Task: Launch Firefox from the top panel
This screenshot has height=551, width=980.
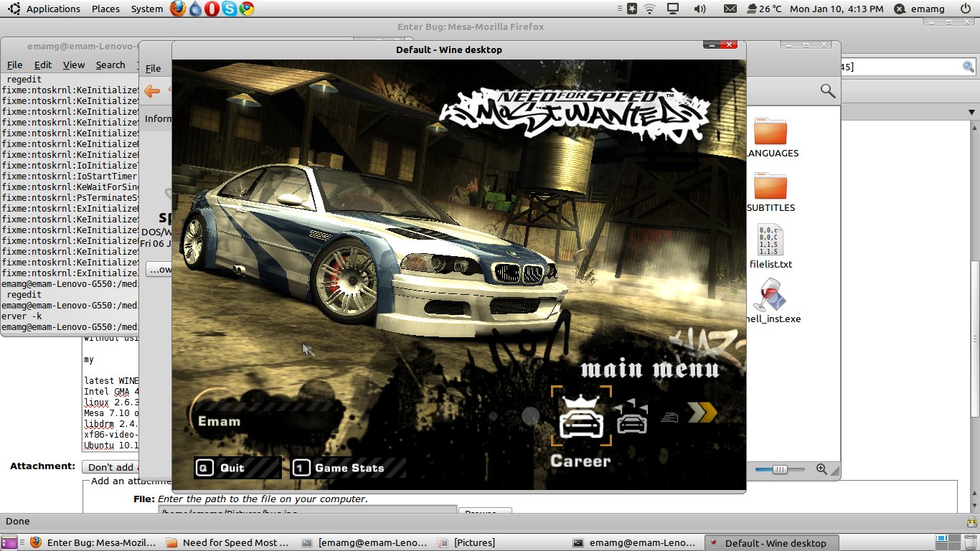Action: tap(178, 9)
